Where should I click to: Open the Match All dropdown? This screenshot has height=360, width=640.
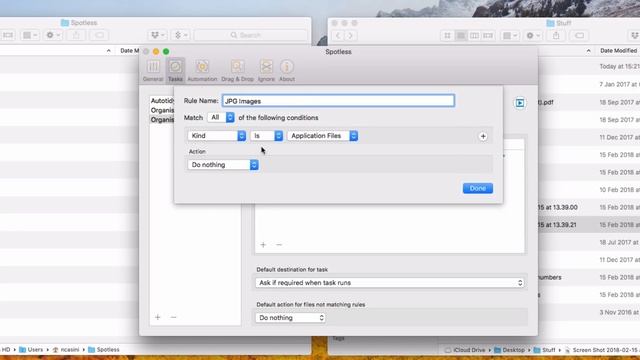pos(221,118)
